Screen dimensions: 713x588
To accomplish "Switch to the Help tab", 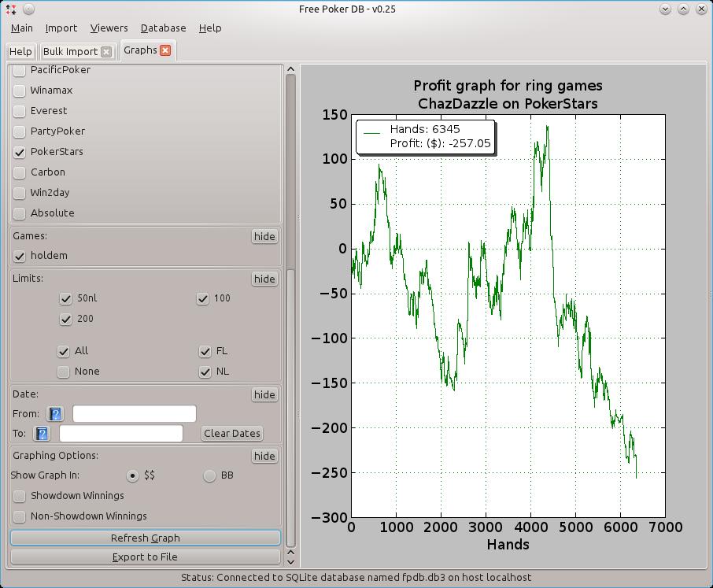I will pos(20,52).
